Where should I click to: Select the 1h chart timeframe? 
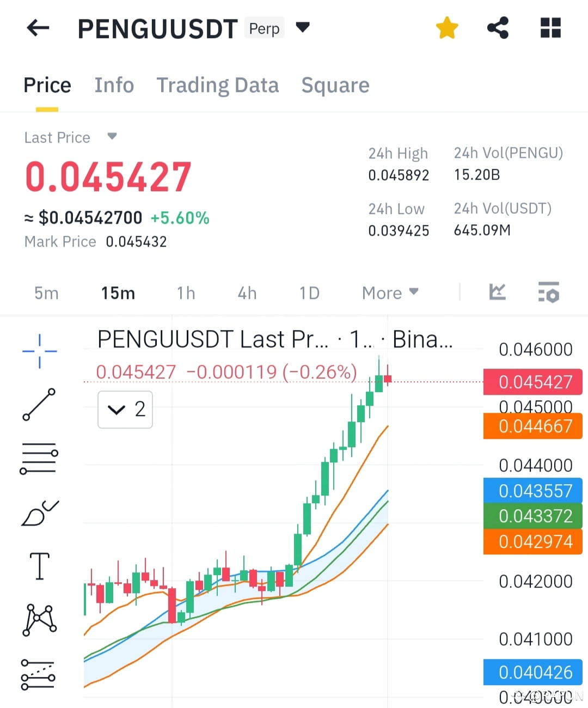(186, 292)
